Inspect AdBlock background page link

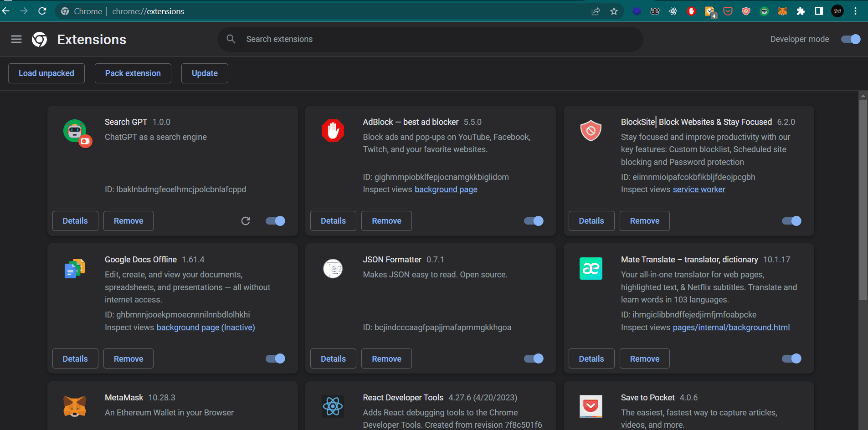[446, 189]
